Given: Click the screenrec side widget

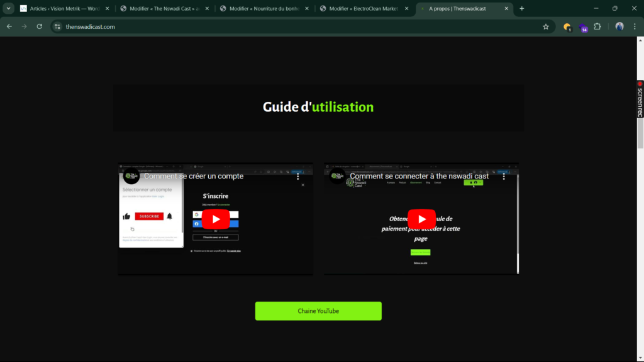Looking at the screenshot, I should (640, 99).
